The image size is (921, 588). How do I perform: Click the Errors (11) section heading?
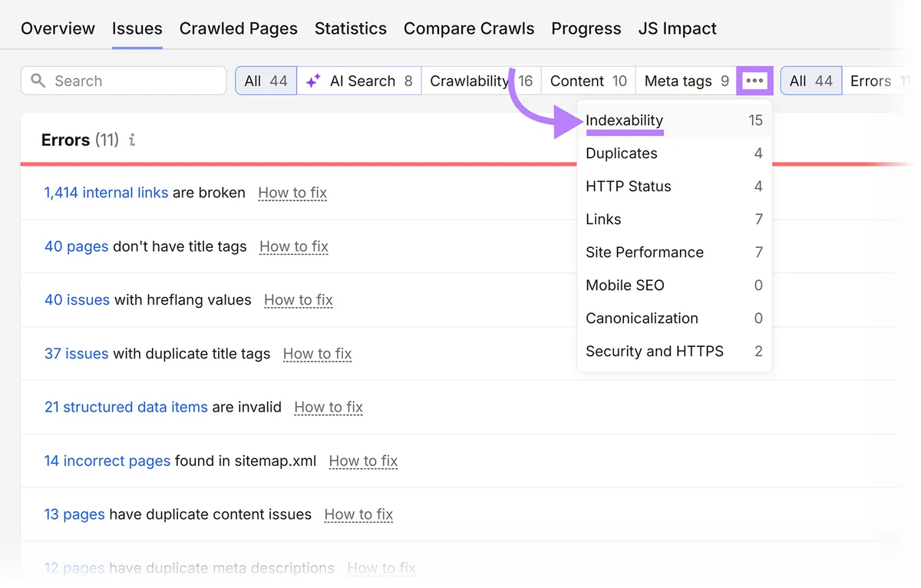coord(80,140)
